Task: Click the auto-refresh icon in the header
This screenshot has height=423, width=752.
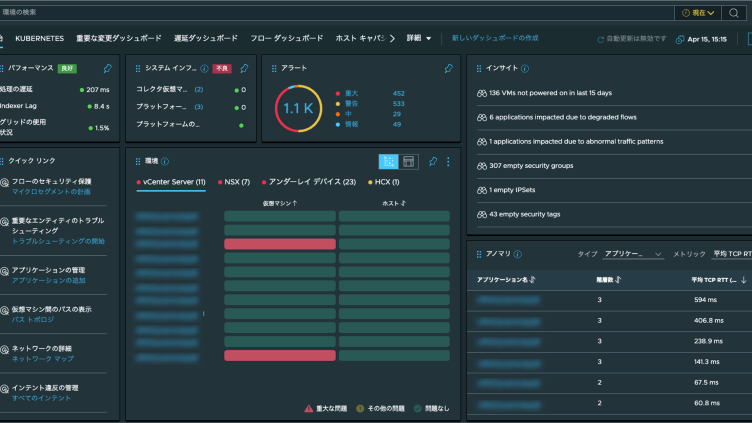Action: point(600,38)
